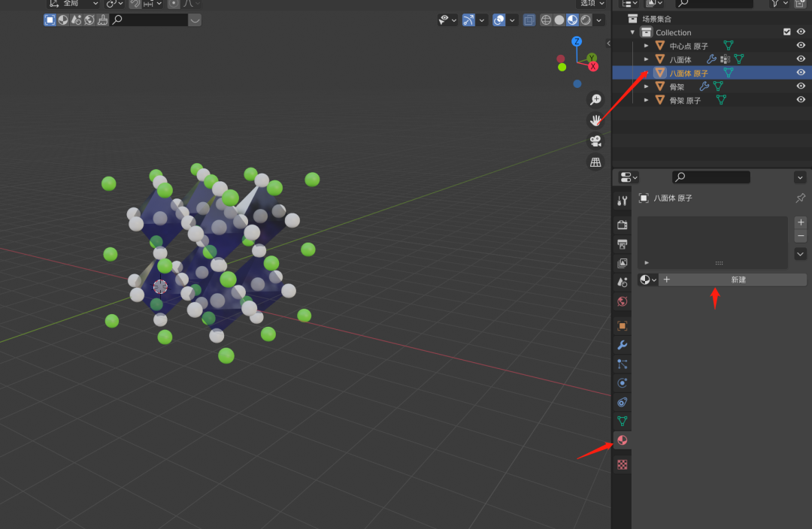Expand the 骨架 object row
This screenshot has height=529, width=812.
coord(646,86)
